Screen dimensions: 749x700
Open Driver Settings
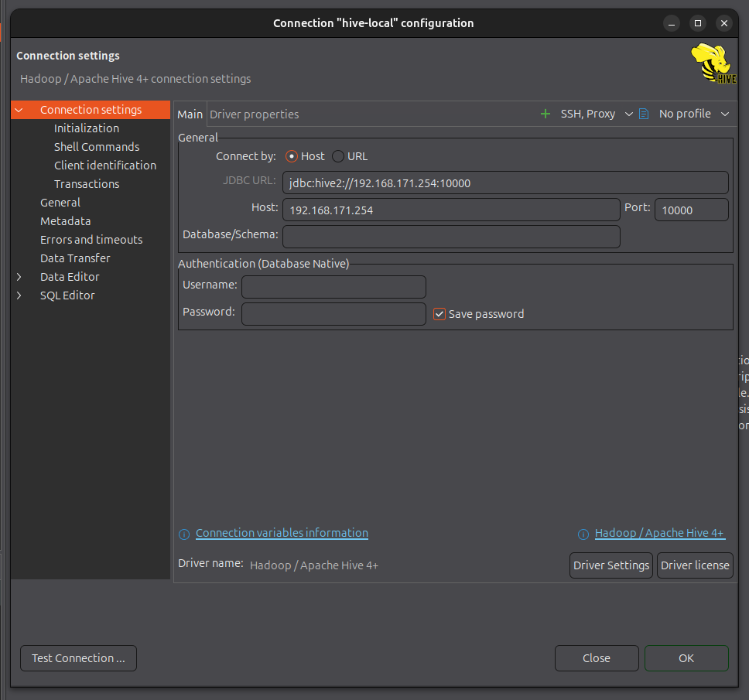(x=611, y=565)
